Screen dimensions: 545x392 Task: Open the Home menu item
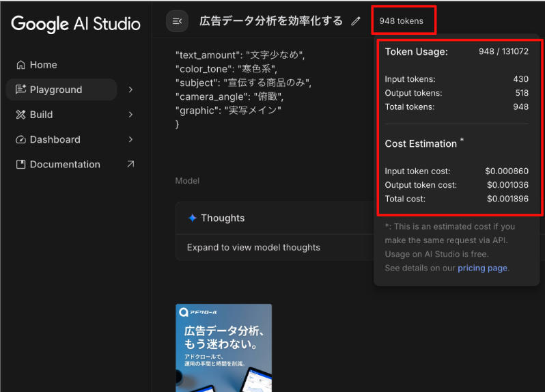(x=43, y=65)
